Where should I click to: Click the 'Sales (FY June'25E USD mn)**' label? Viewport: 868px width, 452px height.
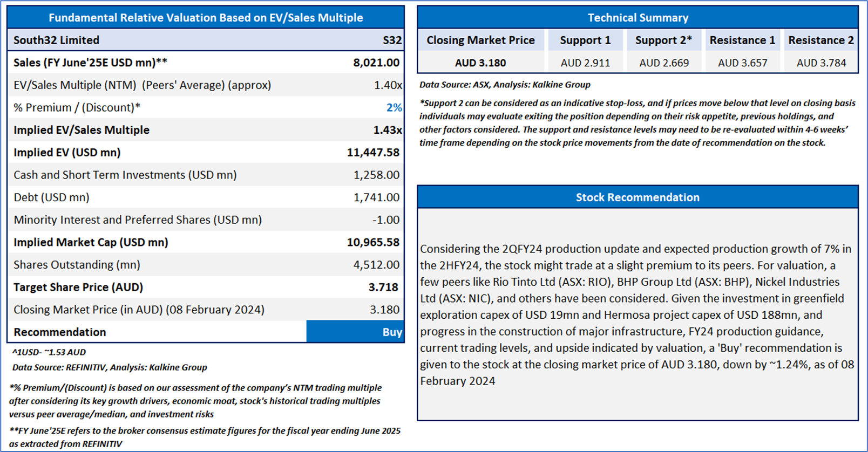coord(90,63)
